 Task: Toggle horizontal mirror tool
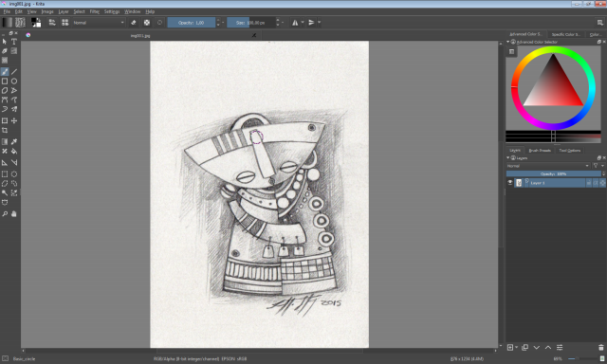click(295, 23)
